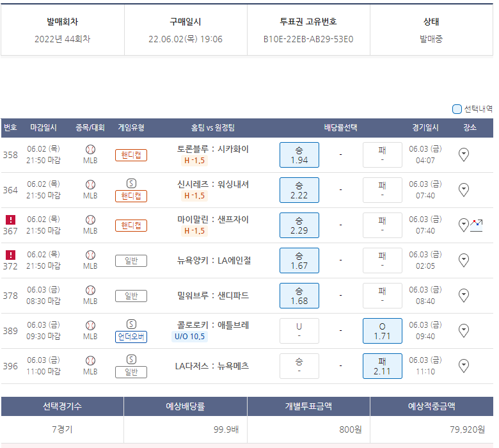Click 승 option for match 396
Image resolution: width=499 pixels, height=448 pixels.
click(299, 366)
